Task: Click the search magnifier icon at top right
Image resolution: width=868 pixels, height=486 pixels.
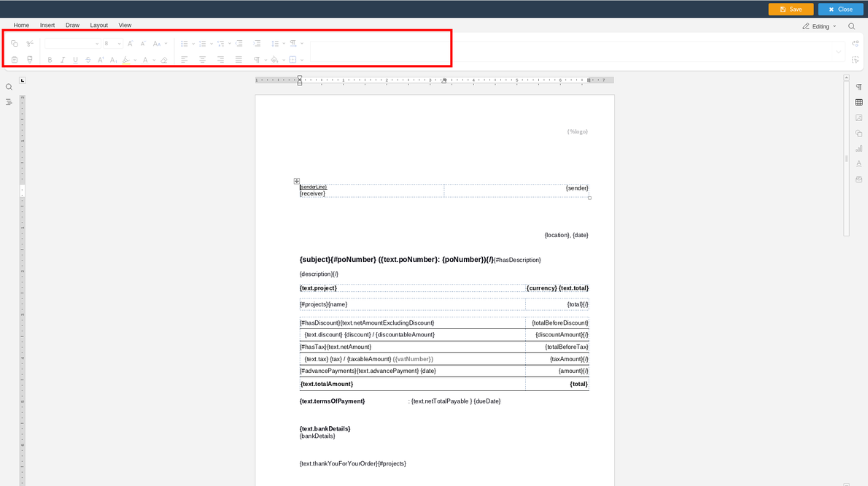Action: click(852, 26)
